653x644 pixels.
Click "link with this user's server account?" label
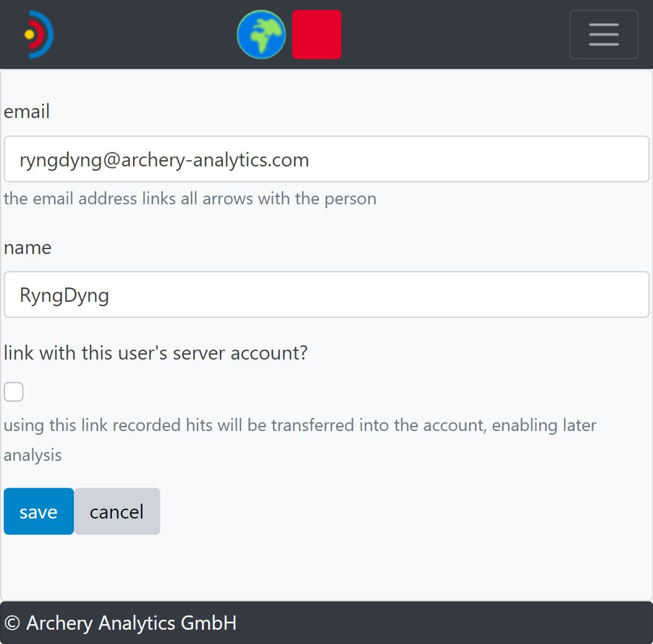pos(155,353)
